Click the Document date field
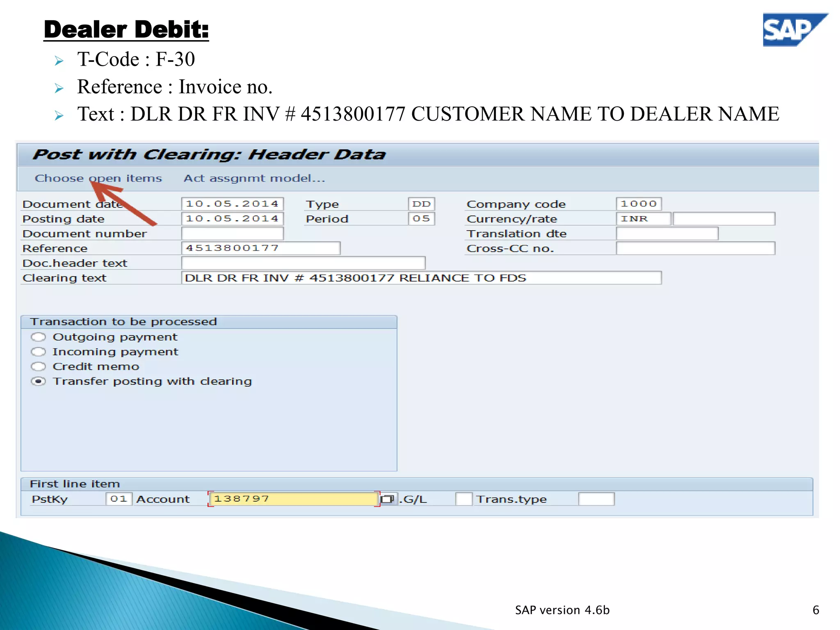The height and width of the screenshot is (630, 840). point(233,204)
